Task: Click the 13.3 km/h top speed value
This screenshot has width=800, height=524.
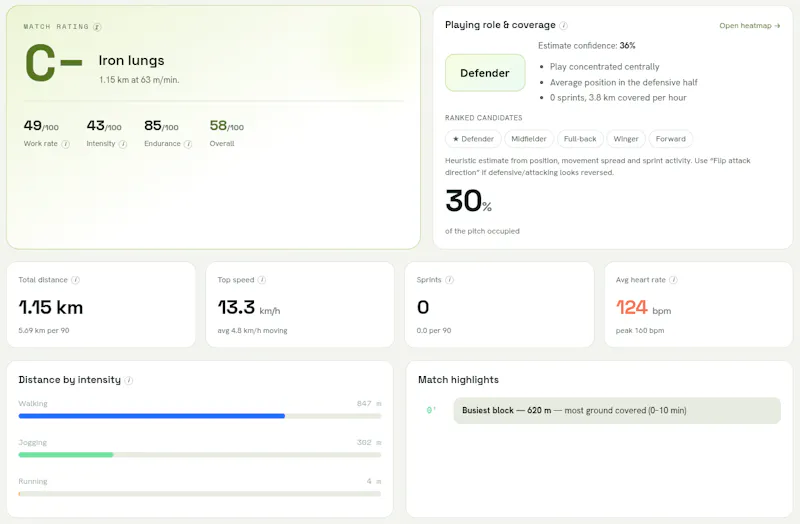Action: click(x=248, y=307)
